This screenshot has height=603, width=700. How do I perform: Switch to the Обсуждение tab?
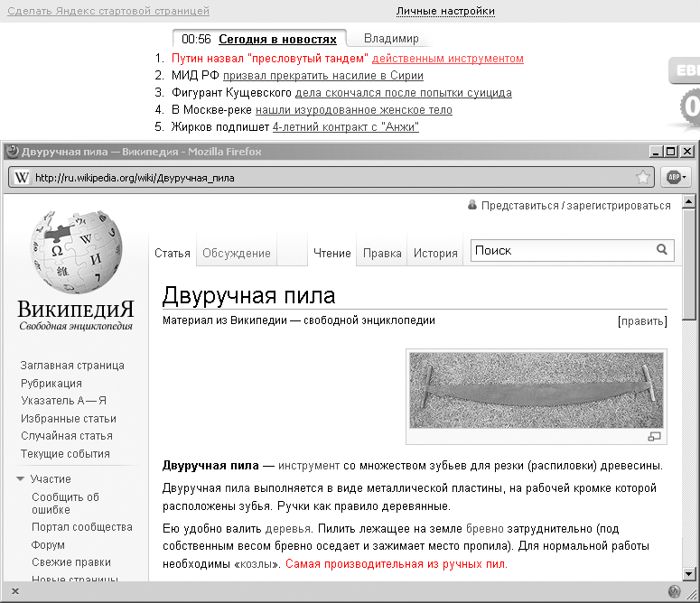click(237, 253)
